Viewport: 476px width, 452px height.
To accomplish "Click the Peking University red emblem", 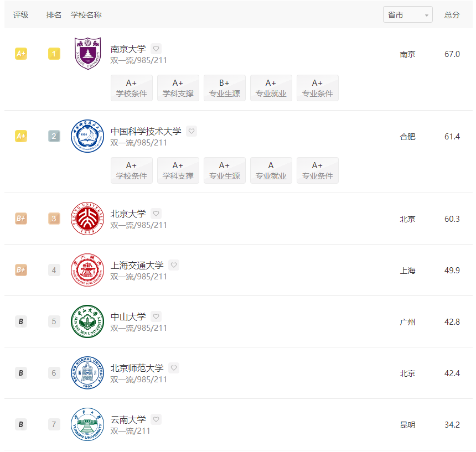I will tap(87, 219).
